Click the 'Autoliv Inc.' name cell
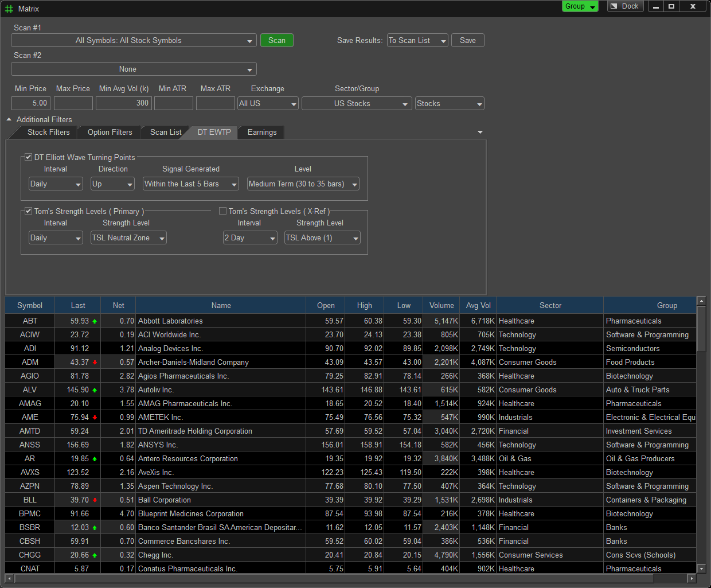711x588 pixels. 221,390
